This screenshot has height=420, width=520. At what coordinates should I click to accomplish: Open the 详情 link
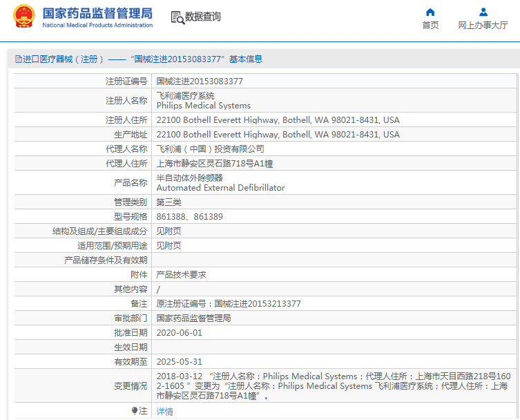(x=164, y=411)
